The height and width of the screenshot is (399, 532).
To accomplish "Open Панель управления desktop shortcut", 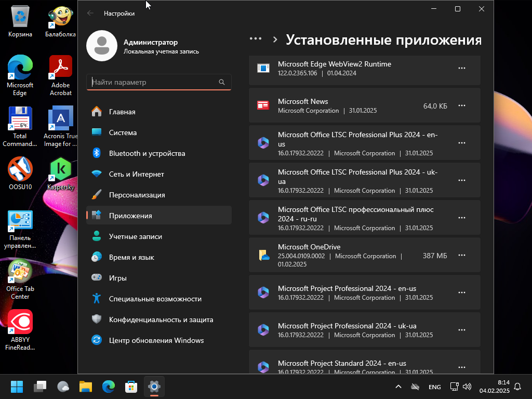I will click(20, 229).
